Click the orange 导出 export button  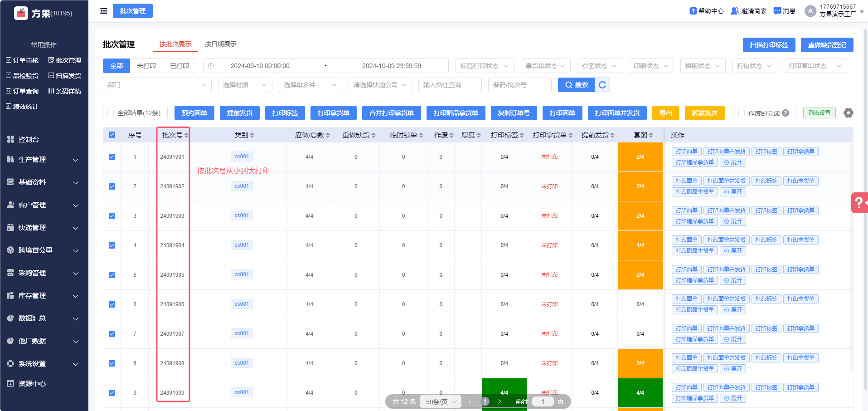665,113
